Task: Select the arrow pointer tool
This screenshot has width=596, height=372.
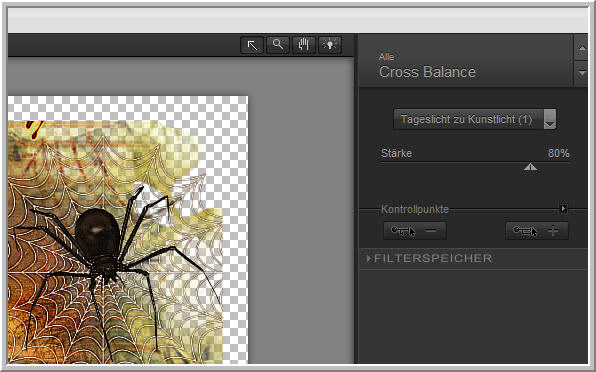Action: click(252, 46)
